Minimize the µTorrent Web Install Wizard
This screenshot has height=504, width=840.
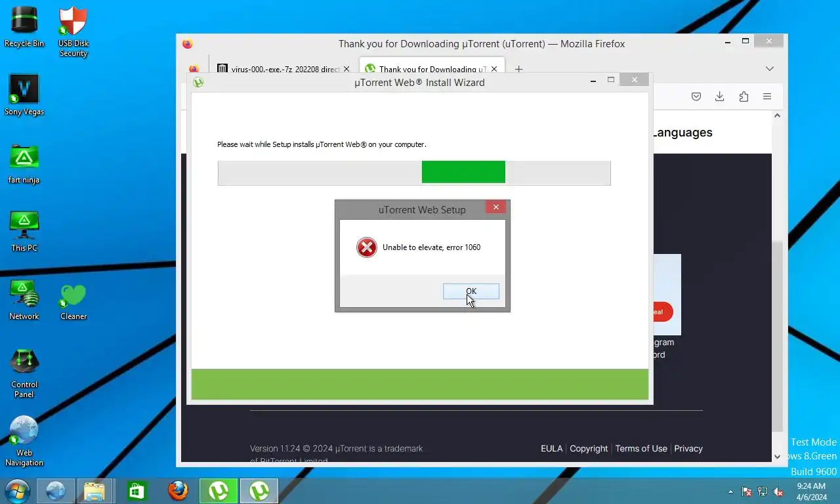point(593,80)
